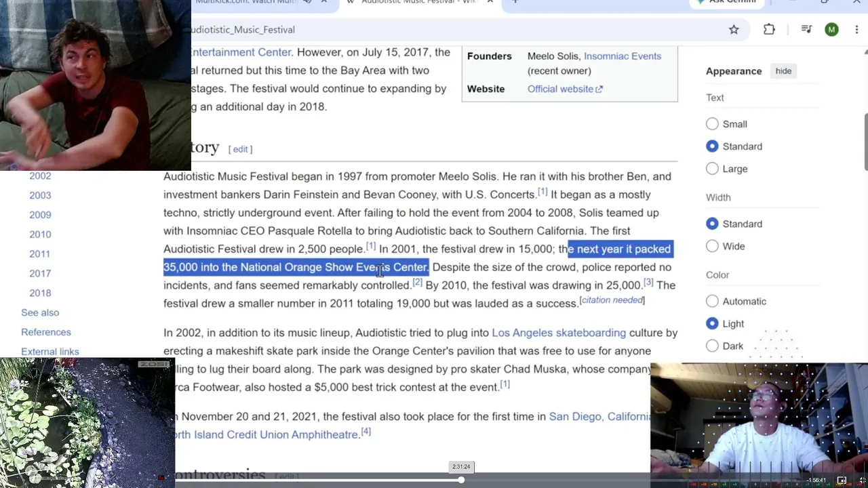Screen dimensions: 868x488
Task: Open the Insomniac Events link
Action: pyautogui.click(x=623, y=56)
